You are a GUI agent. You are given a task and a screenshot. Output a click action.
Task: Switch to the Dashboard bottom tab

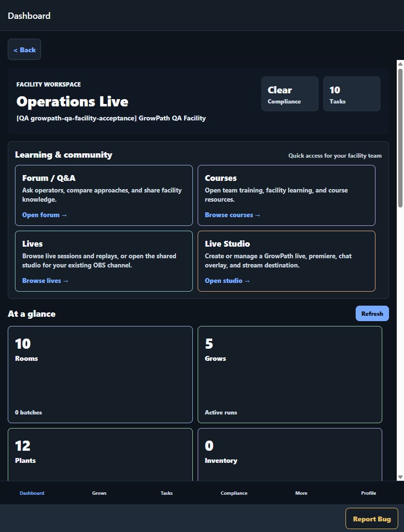pyautogui.click(x=32, y=493)
